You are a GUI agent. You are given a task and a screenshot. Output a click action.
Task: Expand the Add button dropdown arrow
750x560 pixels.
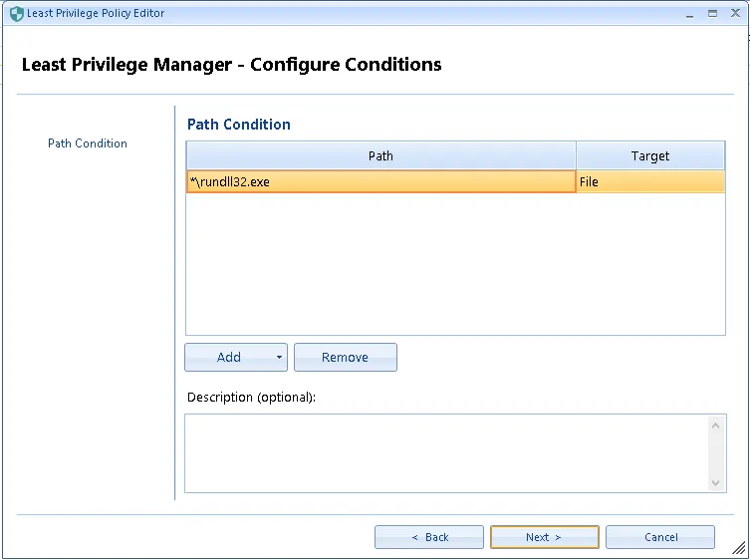[279, 358]
